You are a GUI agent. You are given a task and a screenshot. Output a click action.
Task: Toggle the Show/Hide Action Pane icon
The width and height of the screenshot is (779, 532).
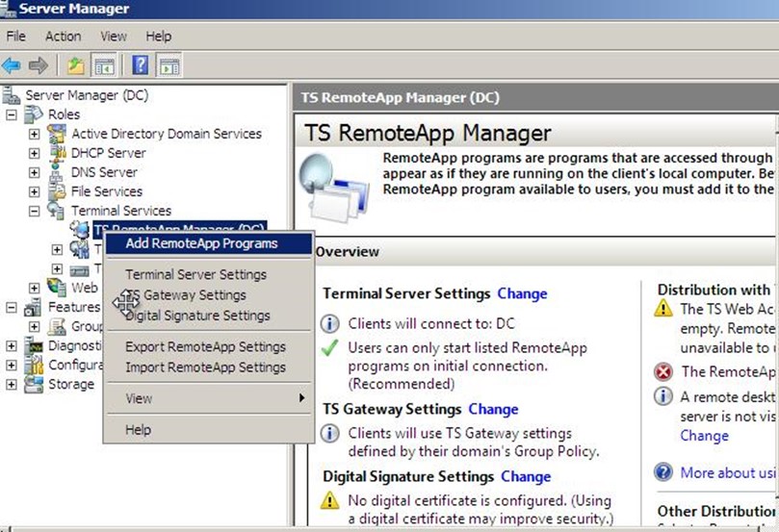(169, 65)
